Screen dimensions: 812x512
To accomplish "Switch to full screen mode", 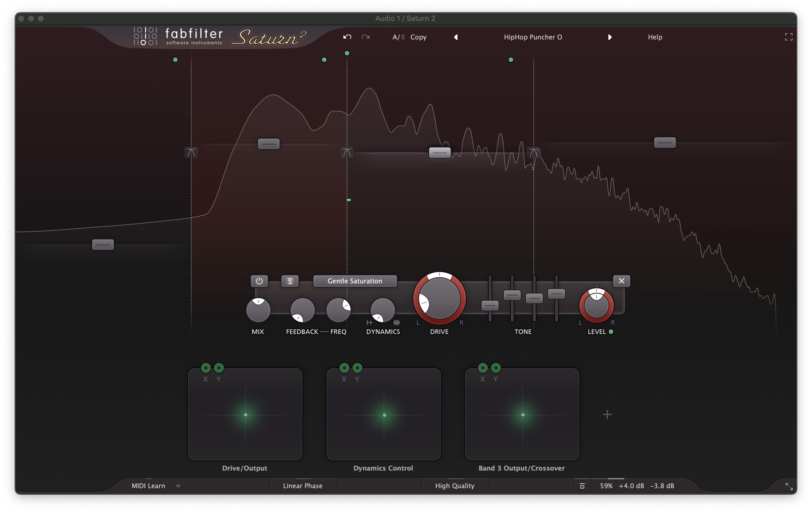I will (789, 37).
